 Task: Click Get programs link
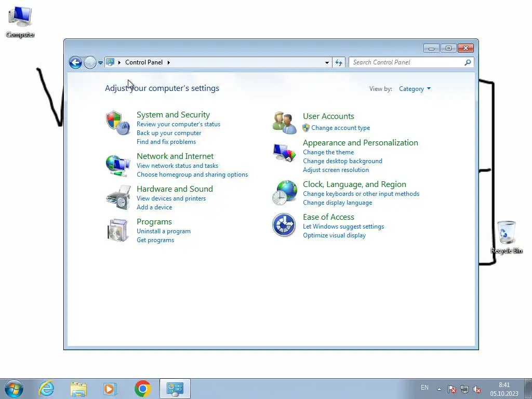[155, 240]
